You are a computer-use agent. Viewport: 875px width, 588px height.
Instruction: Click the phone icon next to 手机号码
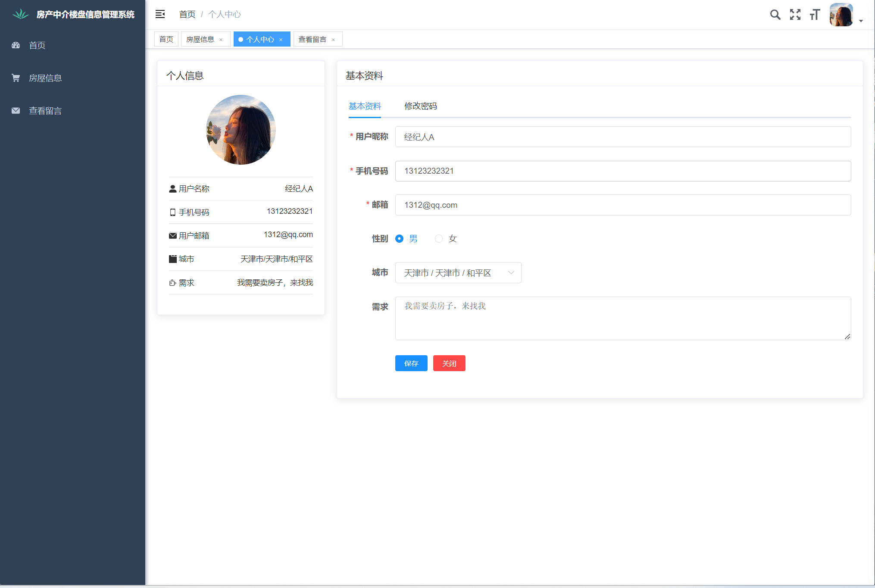click(x=172, y=212)
